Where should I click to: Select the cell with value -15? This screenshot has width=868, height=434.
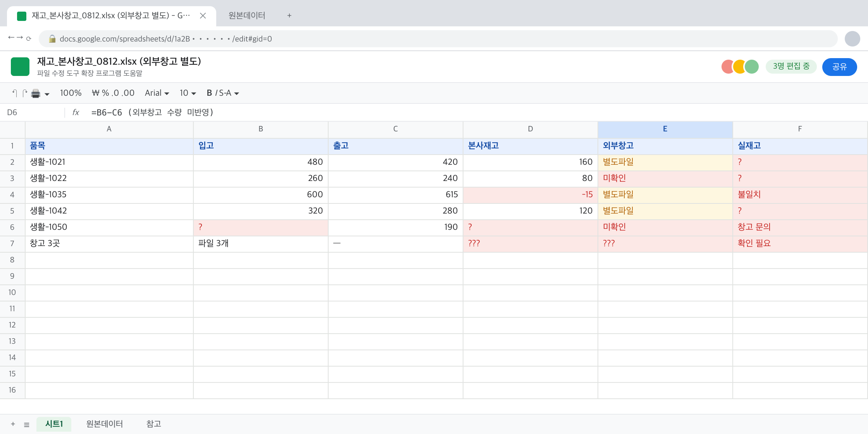(x=530, y=195)
